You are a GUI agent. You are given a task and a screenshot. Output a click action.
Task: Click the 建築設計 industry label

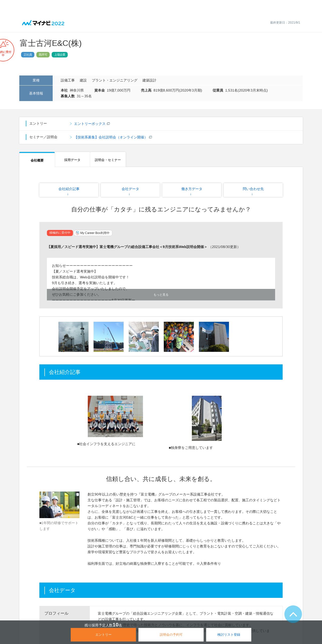(x=149, y=80)
